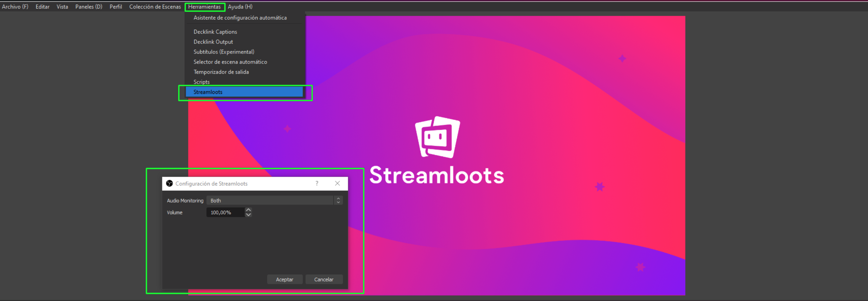Viewport: 868px width, 301px height.
Task: Click the Cancelar button
Action: click(x=324, y=280)
